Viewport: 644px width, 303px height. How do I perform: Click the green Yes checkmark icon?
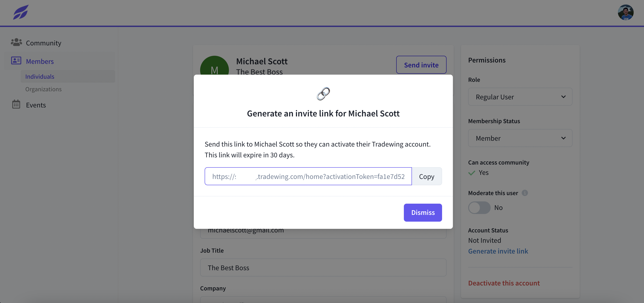click(x=472, y=173)
